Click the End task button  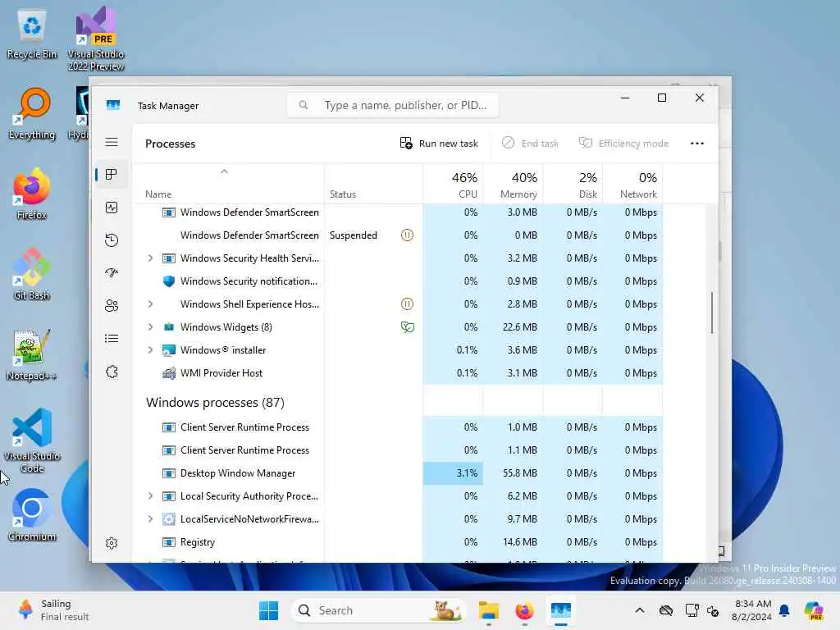click(530, 143)
